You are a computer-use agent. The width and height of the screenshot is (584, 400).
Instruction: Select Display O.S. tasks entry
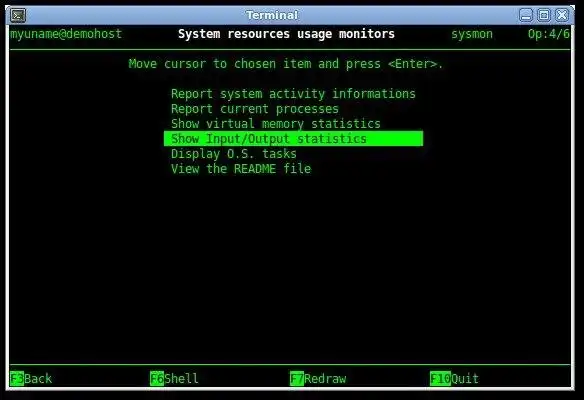tap(234, 153)
